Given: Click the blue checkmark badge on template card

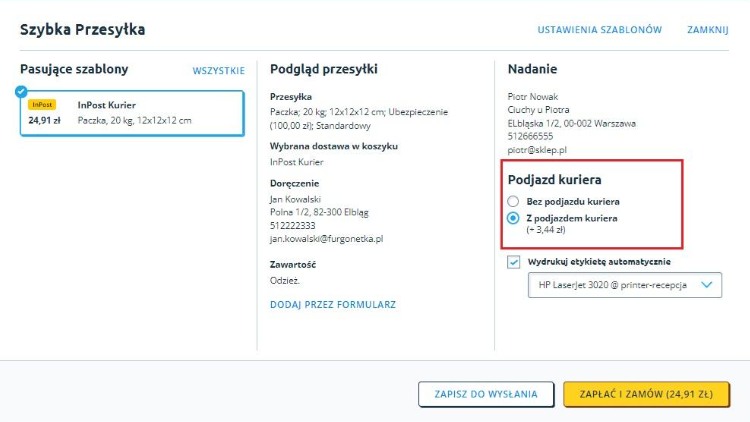Looking at the screenshot, I should (x=22, y=92).
